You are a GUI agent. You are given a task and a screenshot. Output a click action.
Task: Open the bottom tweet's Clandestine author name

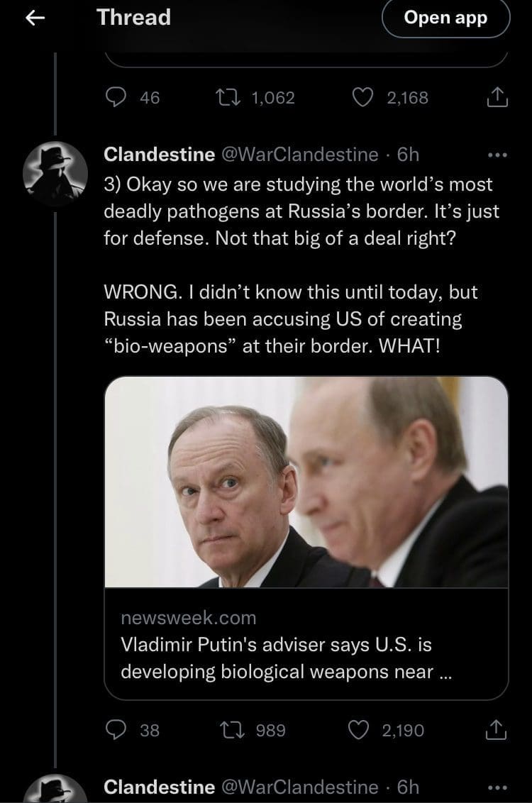coord(159,787)
